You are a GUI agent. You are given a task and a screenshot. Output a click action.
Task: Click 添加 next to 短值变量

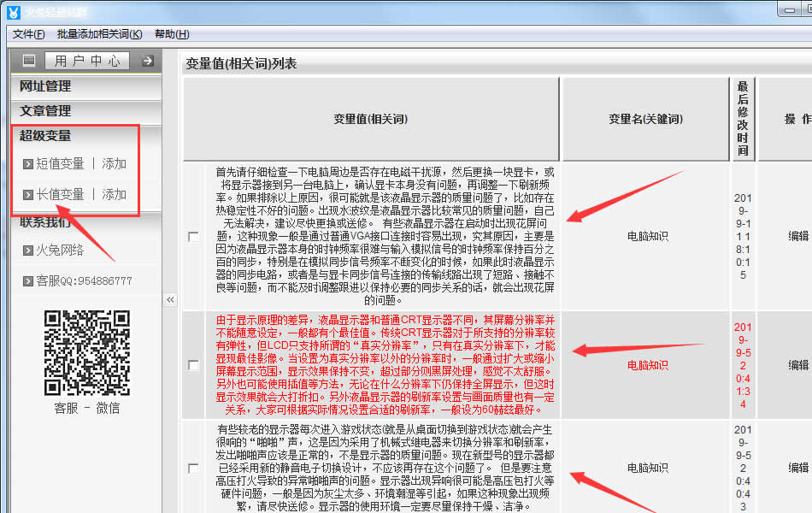[x=114, y=164]
